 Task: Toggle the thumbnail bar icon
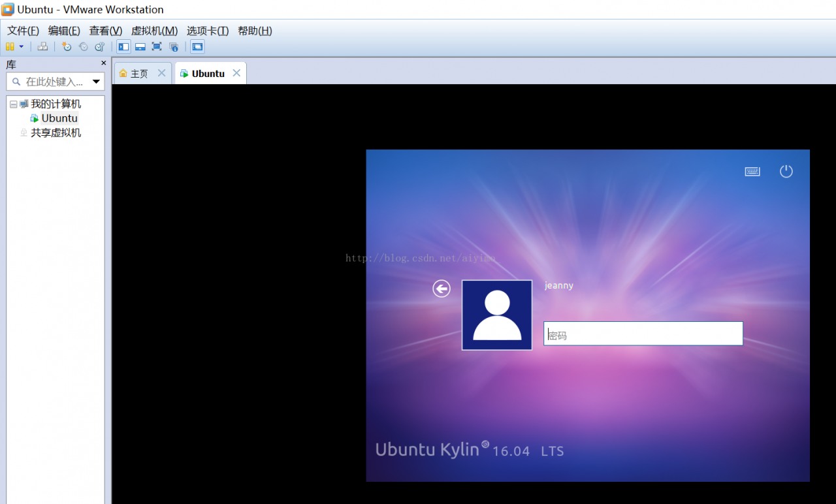pos(140,46)
